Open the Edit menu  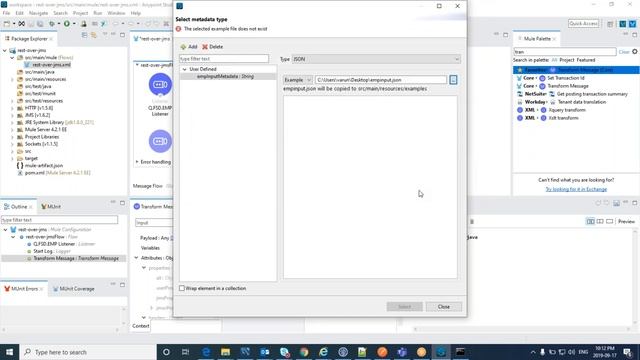[19, 13]
